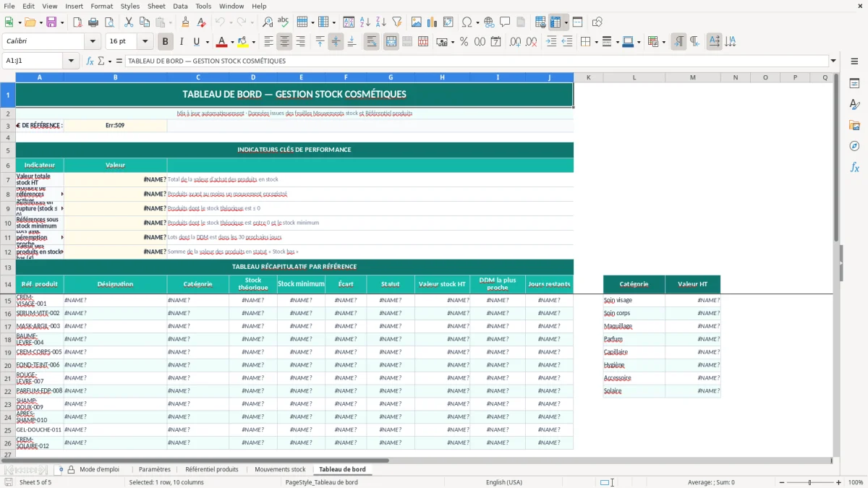Toggle Center Horizontally alignment

coord(284,42)
